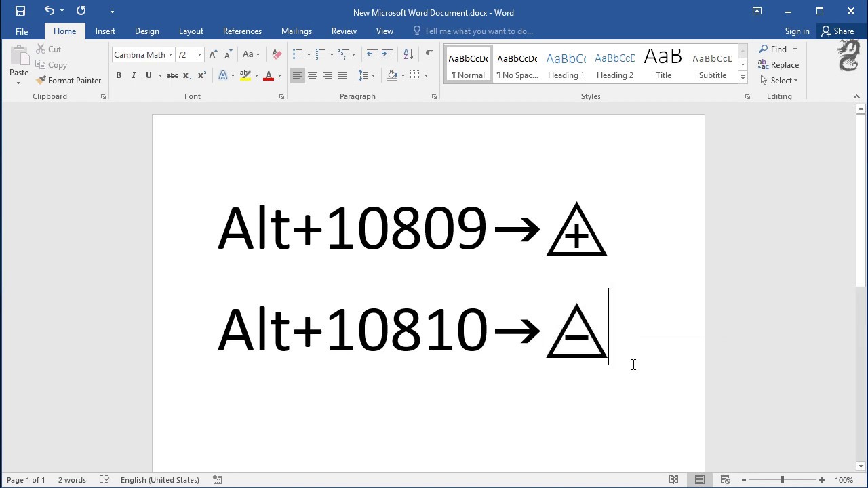Toggle Superscript formatting
Screen dimensions: 868x488
coord(202,75)
